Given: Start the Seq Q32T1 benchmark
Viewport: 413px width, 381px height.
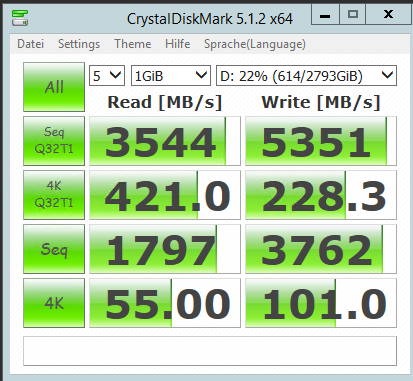Looking at the screenshot, I should click(54, 141).
